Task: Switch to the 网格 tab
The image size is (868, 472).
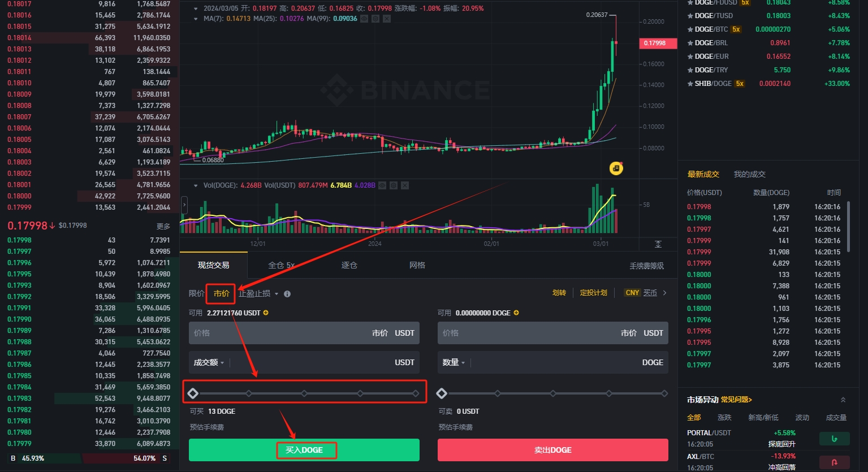Action: coord(417,265)
